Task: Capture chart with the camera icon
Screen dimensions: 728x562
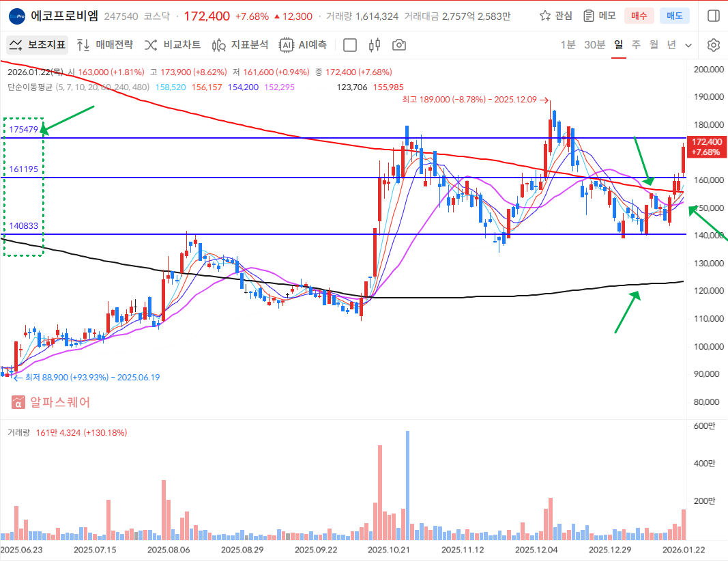Action: (x=399, y=45)
